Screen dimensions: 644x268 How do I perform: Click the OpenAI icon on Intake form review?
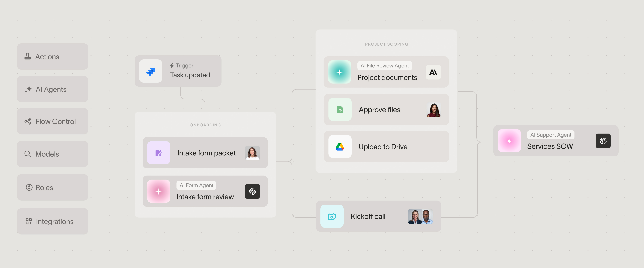coord(252,191)
